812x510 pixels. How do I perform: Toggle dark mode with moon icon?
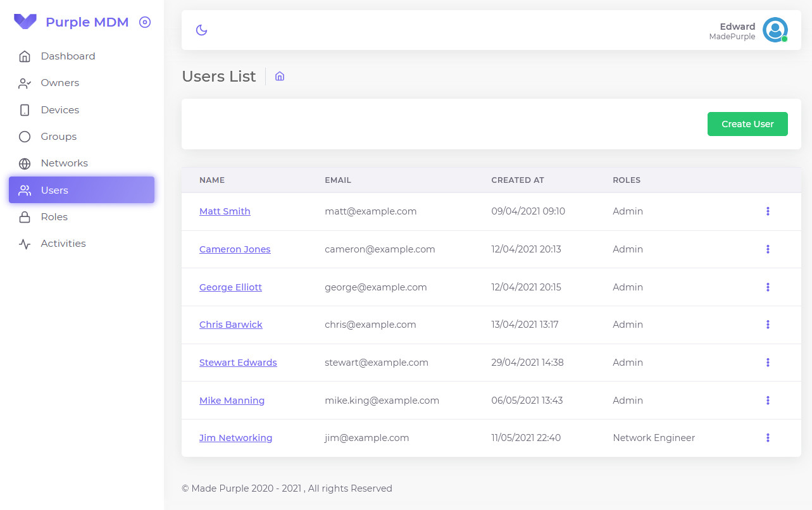[x=201, y=30]
